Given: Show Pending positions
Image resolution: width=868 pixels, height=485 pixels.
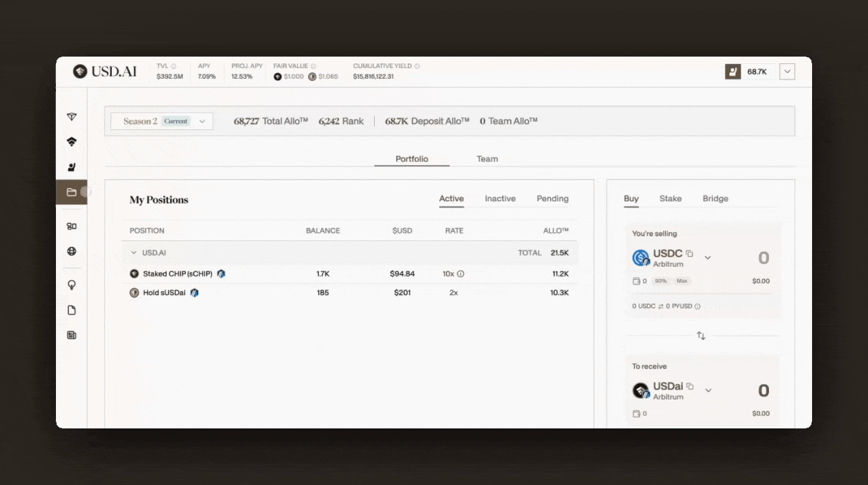Looking at the screenshot, I should coord(553,199).
